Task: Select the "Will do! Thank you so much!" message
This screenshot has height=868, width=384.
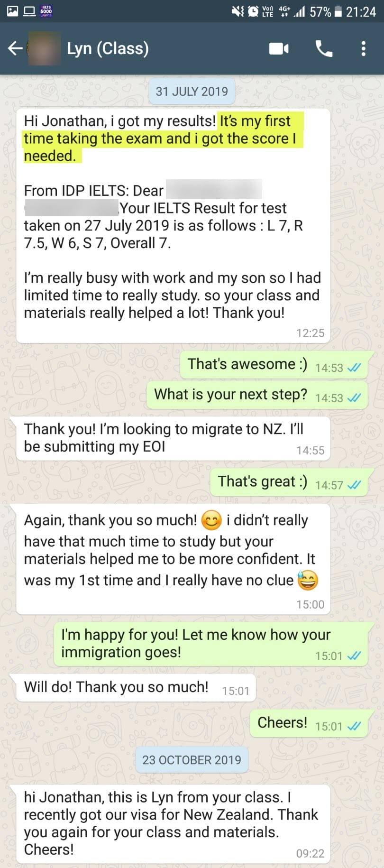Action: pyautogui.click(x=136, y=688)
